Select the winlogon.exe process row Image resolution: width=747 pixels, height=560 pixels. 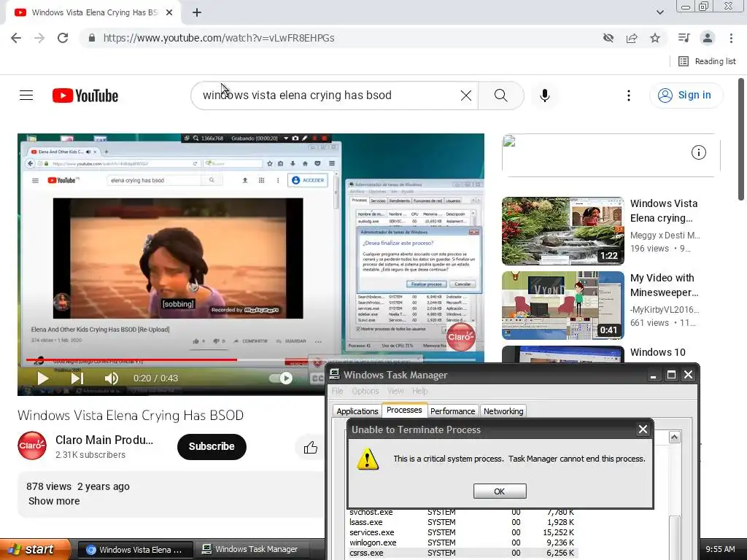click(462, 542)
